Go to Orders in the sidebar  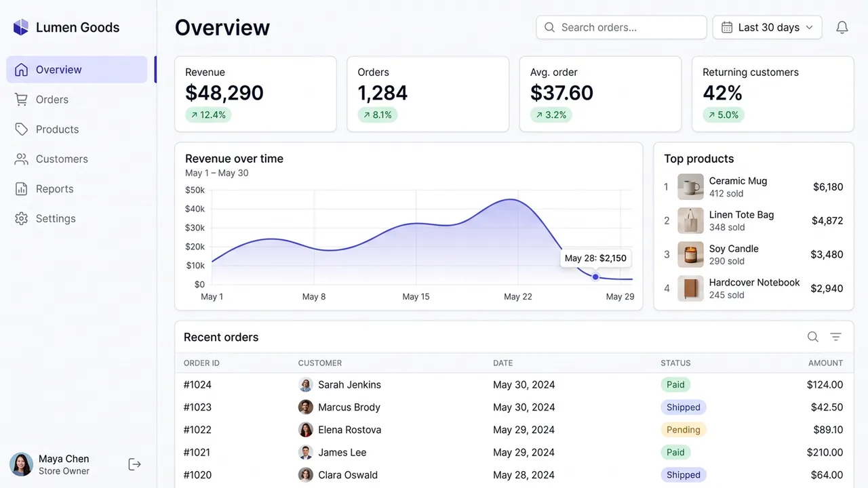point(77,100)
